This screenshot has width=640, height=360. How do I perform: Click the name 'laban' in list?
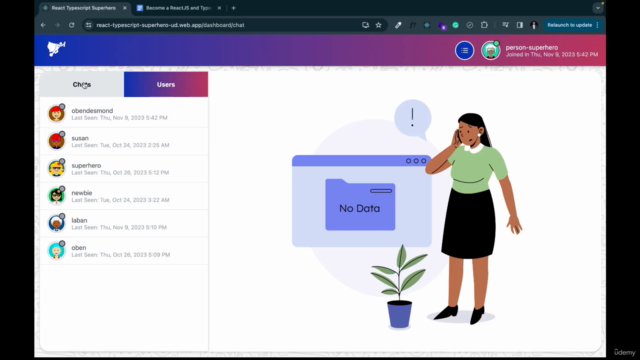pyautogui.click(x=79, y=220)
